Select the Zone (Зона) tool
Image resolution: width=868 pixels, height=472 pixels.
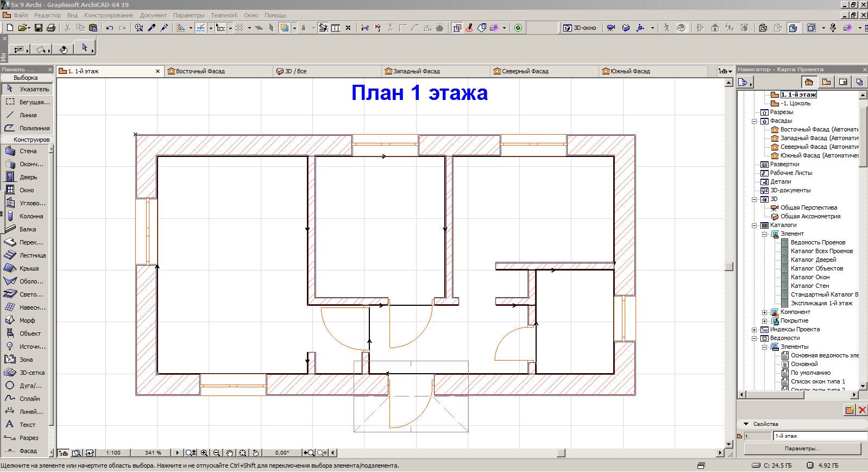point(26,360)
